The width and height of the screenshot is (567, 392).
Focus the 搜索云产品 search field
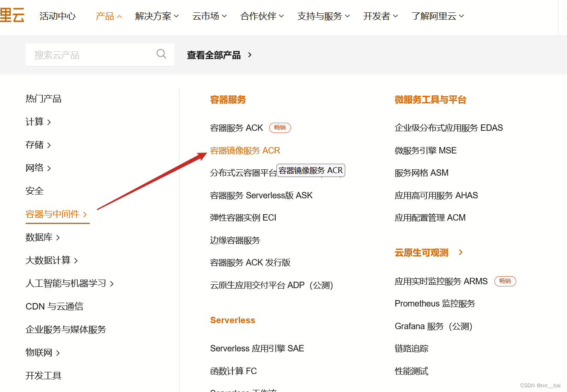tap(100, 55)
